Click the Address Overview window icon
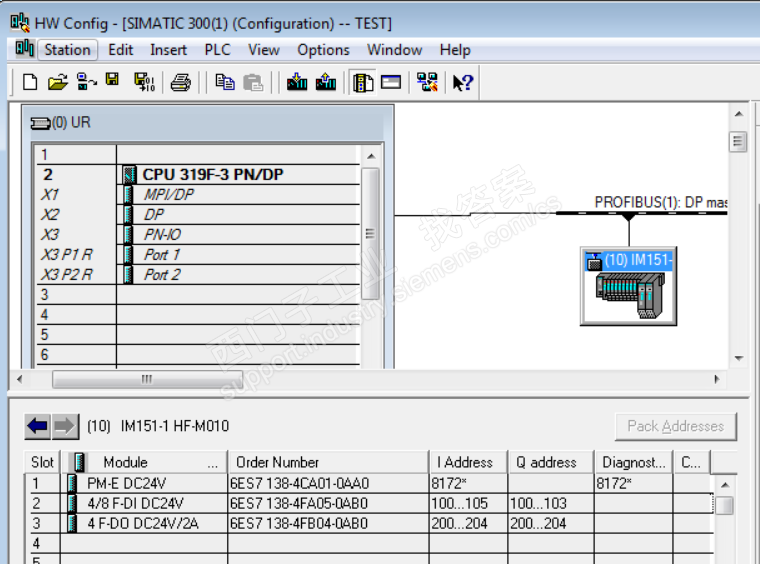Image resolution: width=760 pixels, height=564 pixels. point(391,82)
